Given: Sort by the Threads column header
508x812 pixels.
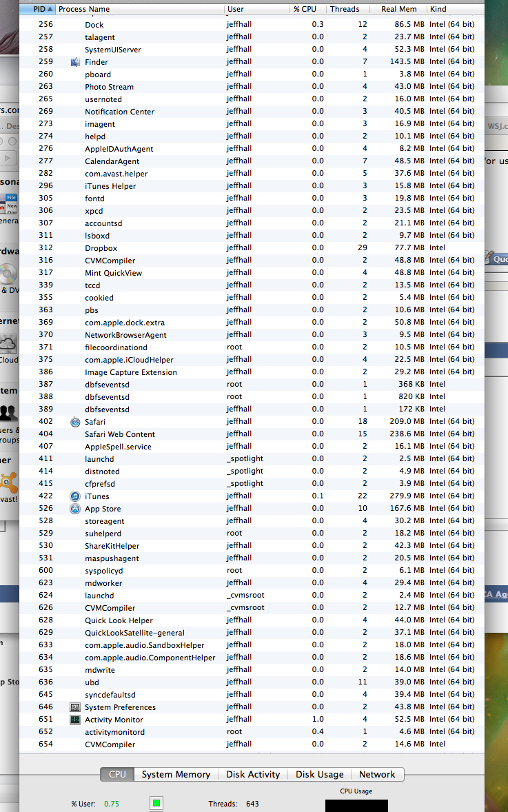Looking at the screenshot, I should click(x=349, y=9).
